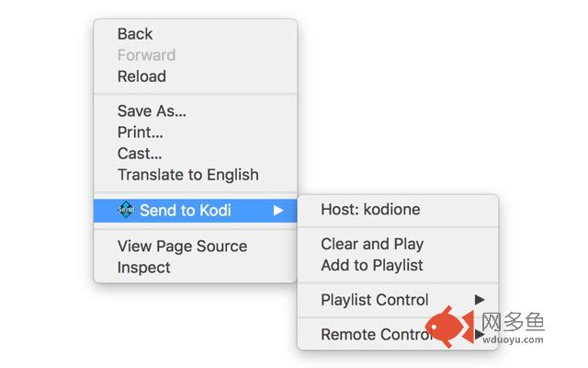Viewport: 588px width, 368px height.
Task: Click the Host: kodione entry
Action: pyautogui.click(x=370, y=210)
